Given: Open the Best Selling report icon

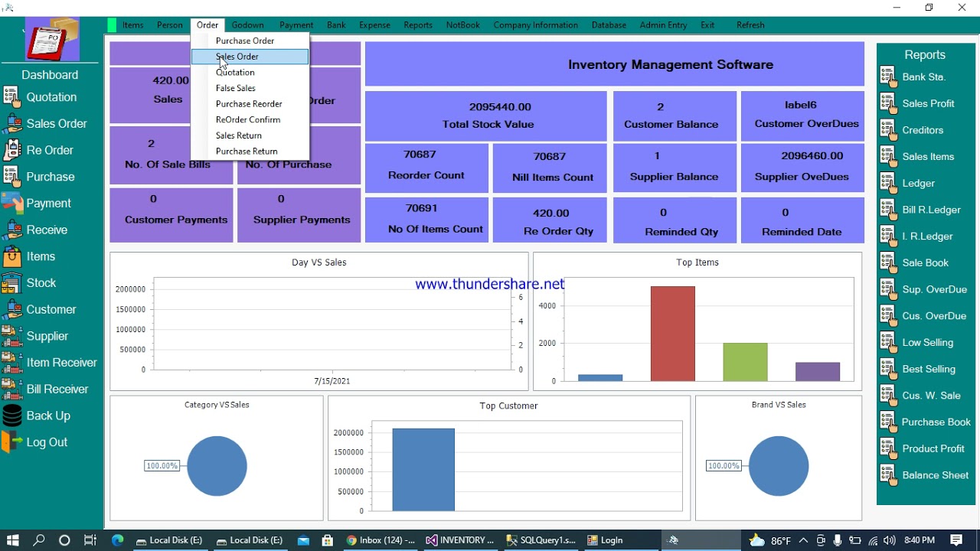Looking at the screenshot, I should click(888, 369).
